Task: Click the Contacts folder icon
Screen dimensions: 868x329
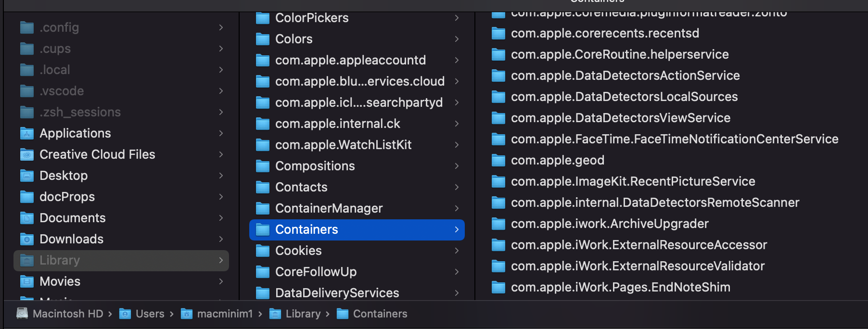Action: point(263,187)
